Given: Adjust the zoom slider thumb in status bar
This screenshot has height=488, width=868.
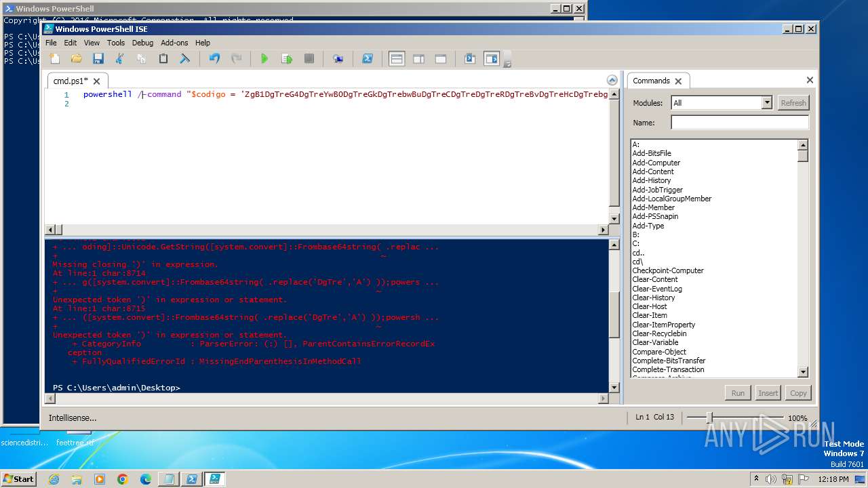Looking at the screenshot, I should coord(709,418).
